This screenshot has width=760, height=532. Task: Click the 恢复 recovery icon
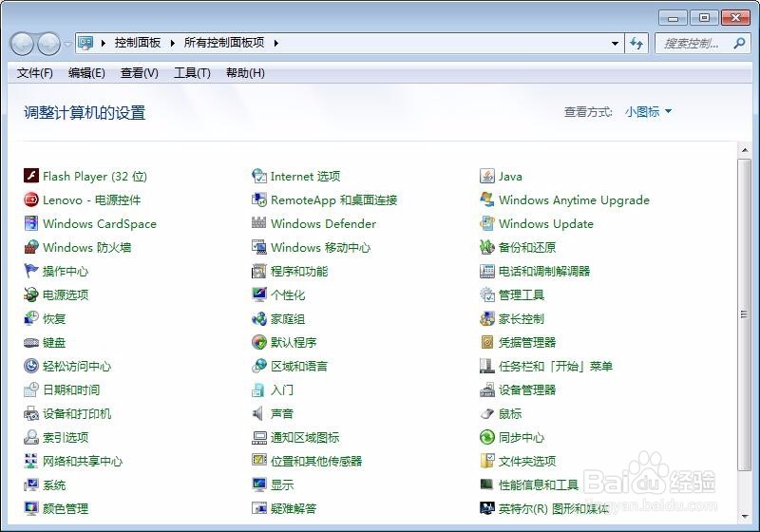pyautogui.click(x=31, y=318)
